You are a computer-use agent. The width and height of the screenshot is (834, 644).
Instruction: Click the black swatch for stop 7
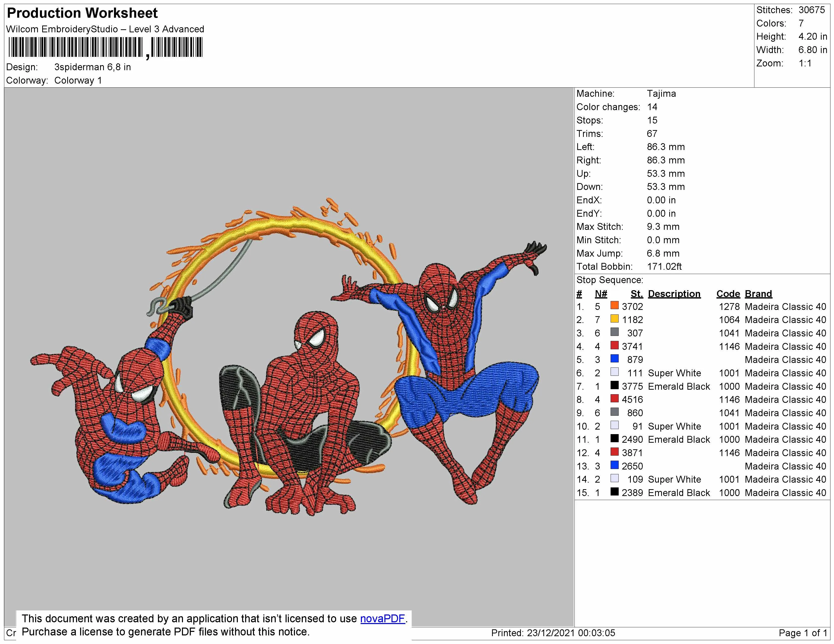coord(614,385)
